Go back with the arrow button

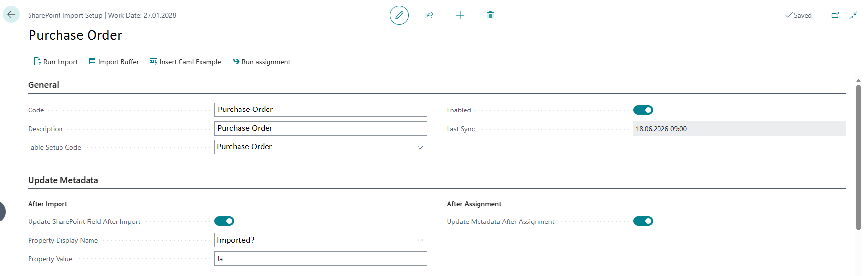pyautogui.click(x=11, y=14)
